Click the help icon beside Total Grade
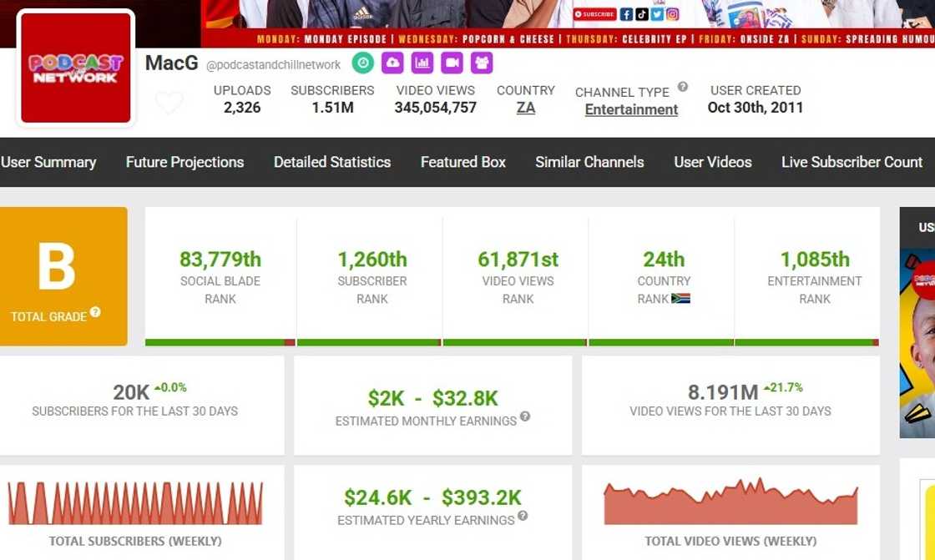The height and width of the screenshot is (560, 935). 95,312
